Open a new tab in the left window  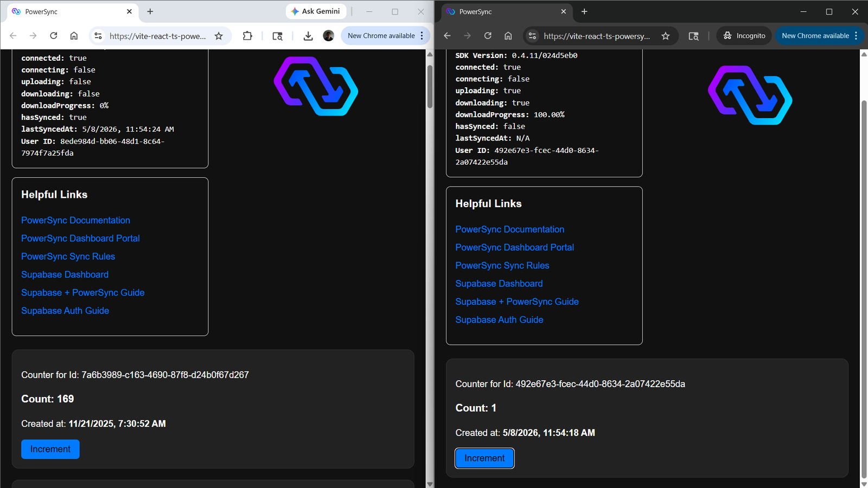(x=150, y=11)
